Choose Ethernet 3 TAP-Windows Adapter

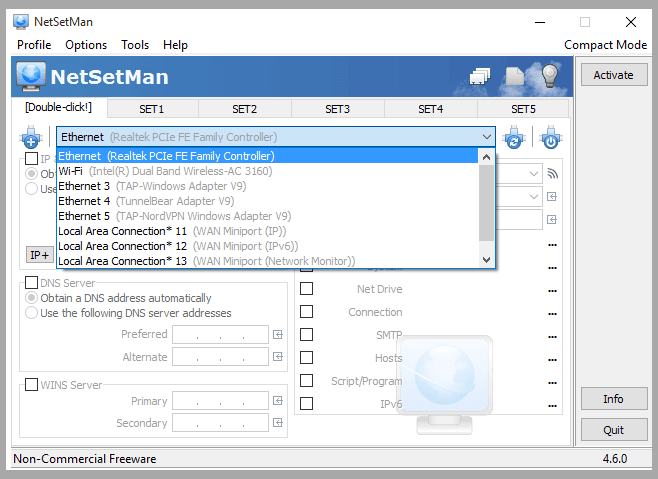click(x=268, y=186)
